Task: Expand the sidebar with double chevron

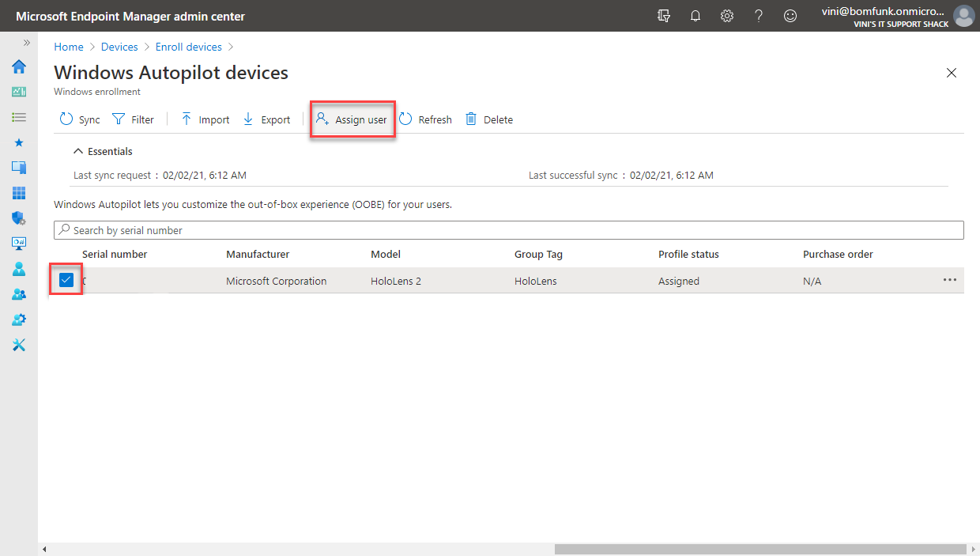Action: [26, 43]
